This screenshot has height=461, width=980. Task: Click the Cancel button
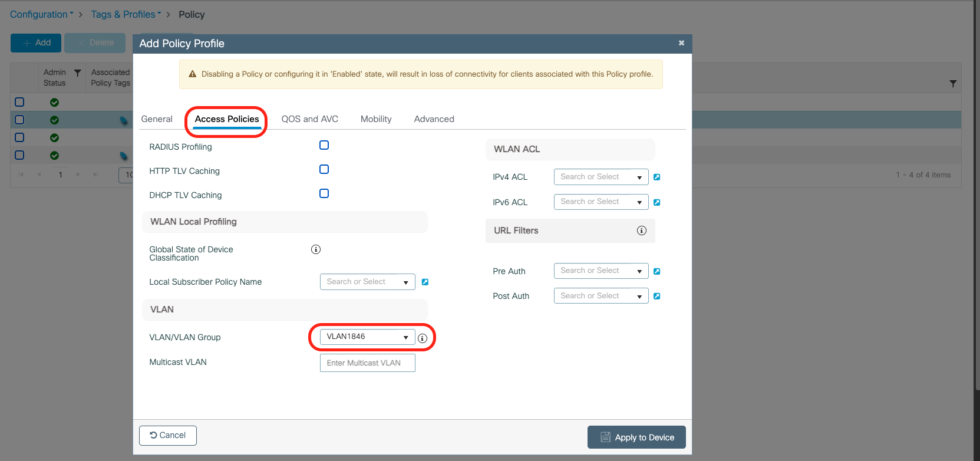point(168,436)
